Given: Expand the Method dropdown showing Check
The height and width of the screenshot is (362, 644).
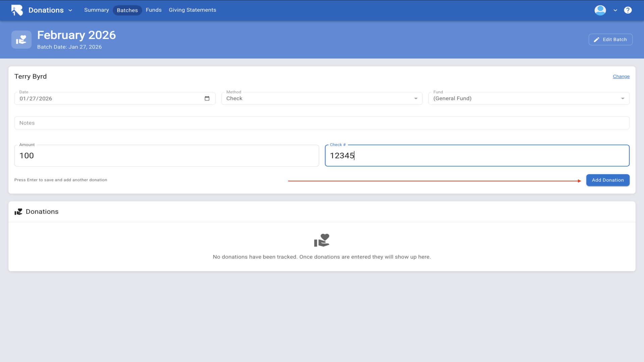Looking at the screenshot, I should pos(321,99).
